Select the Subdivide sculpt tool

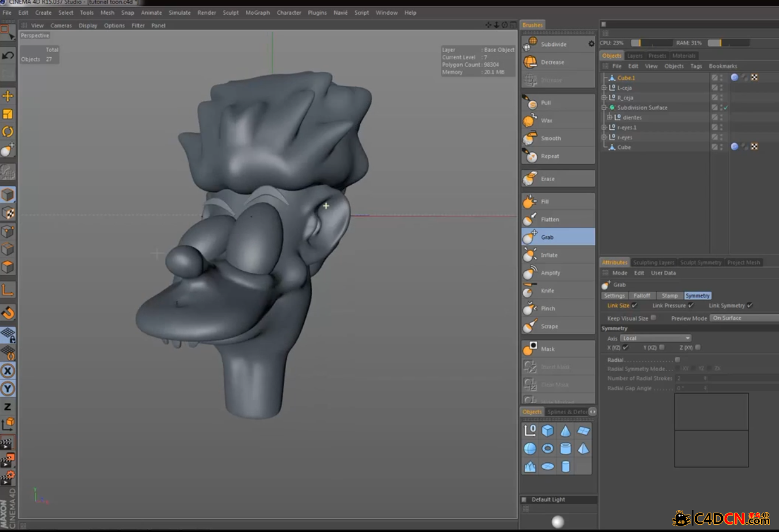pos(558,44)
